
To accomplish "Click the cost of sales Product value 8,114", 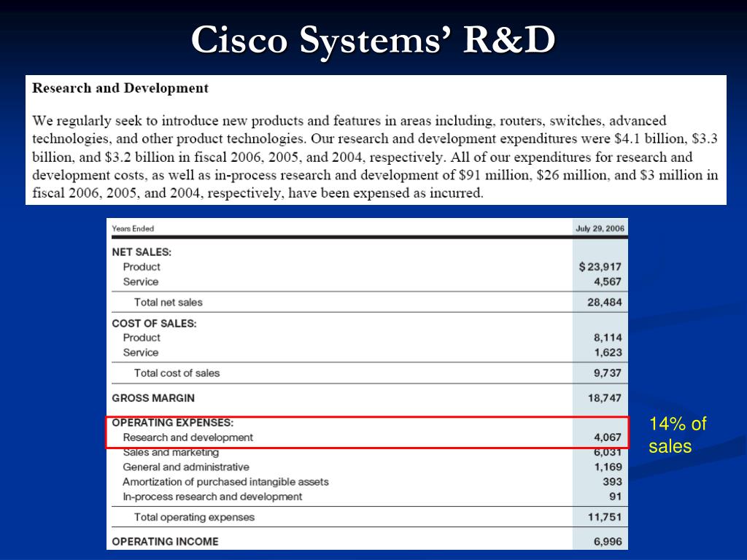I will pyautogui.click(x=608, y=338).
